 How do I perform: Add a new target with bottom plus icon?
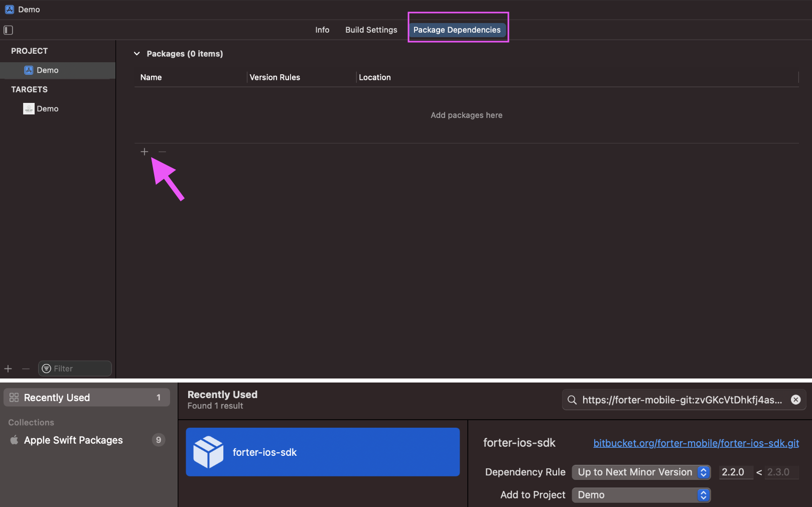[x=8, y=369]
